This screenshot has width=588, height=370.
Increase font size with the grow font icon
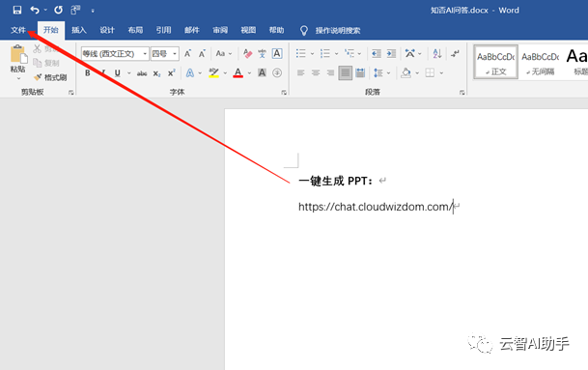pos(187,54)
